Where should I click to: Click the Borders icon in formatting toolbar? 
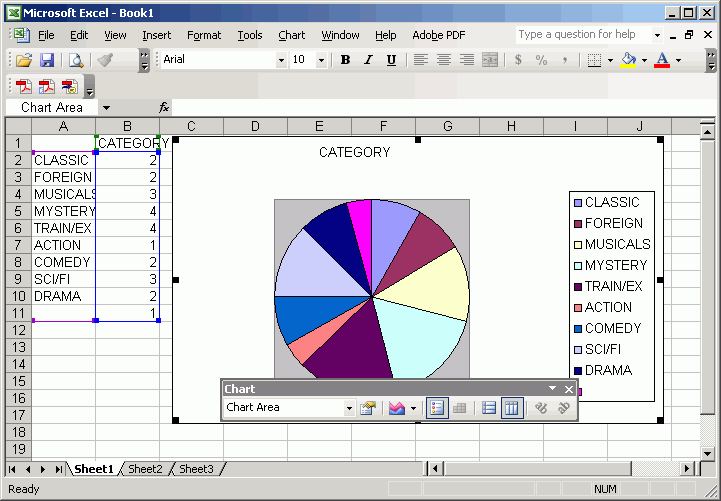tap(594, 60)
